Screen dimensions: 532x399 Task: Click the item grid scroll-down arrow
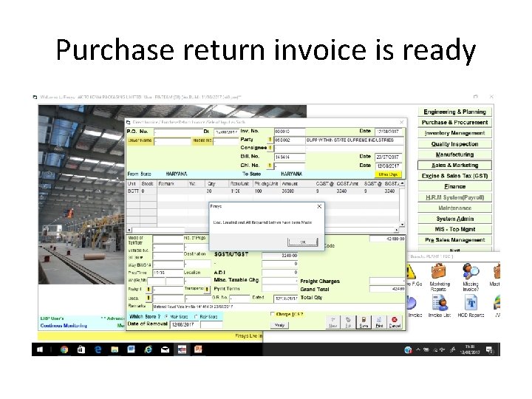pyautogui.click(x=402, y=225)
